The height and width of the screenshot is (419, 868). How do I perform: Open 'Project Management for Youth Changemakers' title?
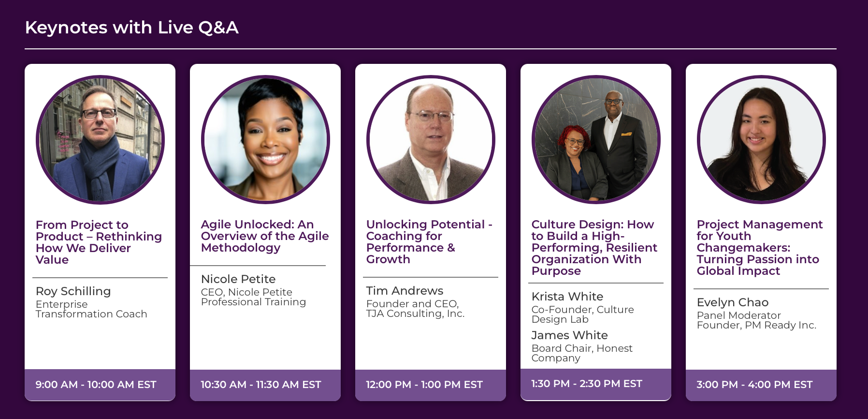(x=759, y=247)
